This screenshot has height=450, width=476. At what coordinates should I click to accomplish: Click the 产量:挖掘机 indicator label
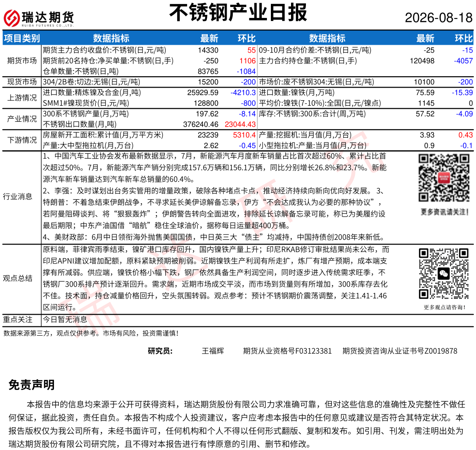(305, 135)
